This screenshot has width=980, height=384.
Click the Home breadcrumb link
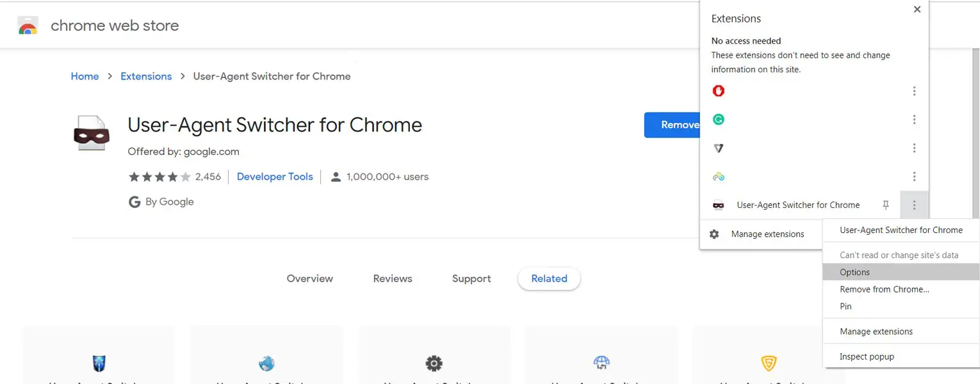(x=85, y=76)
